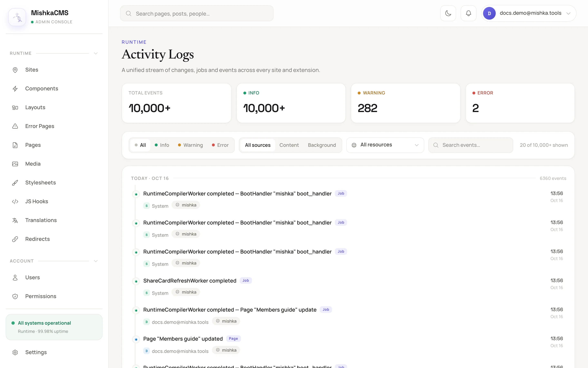Click the Error stat card showing 2
This screenshot has height=368, width=588.
point(520,103)
